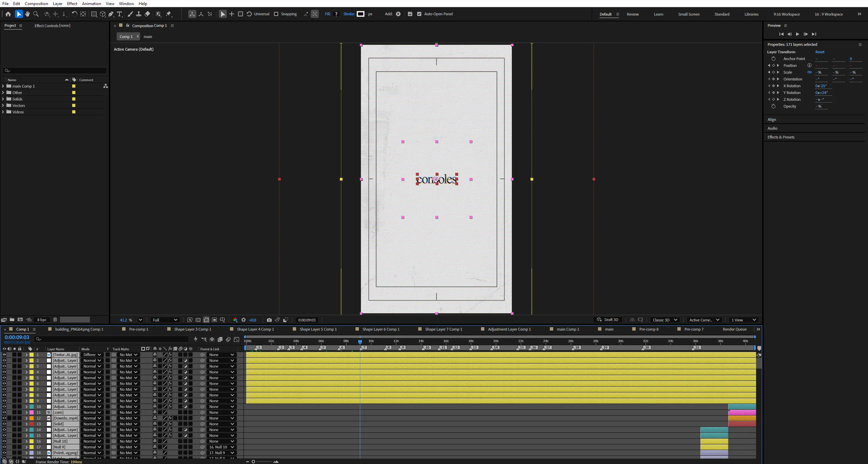Uncheck the Auto-Open Panel checkbox
Viewport: 868px width, 464px height.
[419, 14]
